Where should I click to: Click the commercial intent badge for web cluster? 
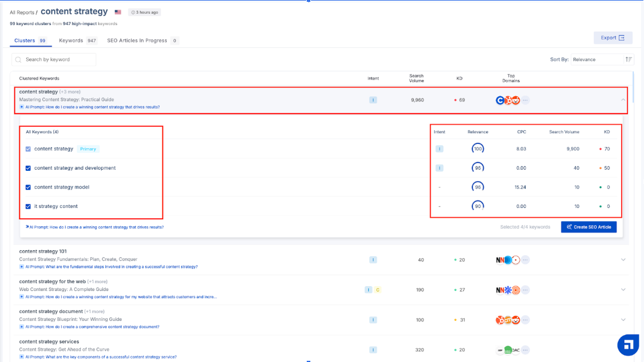click(x=378, y=290)
